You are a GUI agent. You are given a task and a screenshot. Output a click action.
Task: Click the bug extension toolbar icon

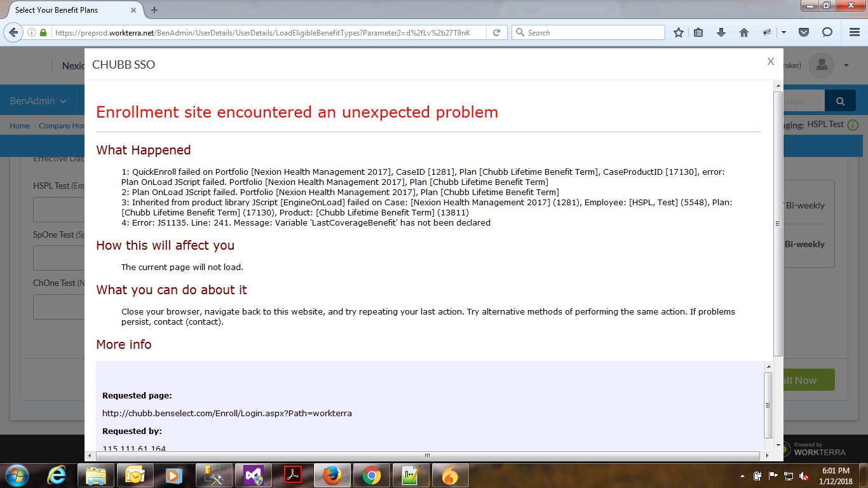(767, 32)
